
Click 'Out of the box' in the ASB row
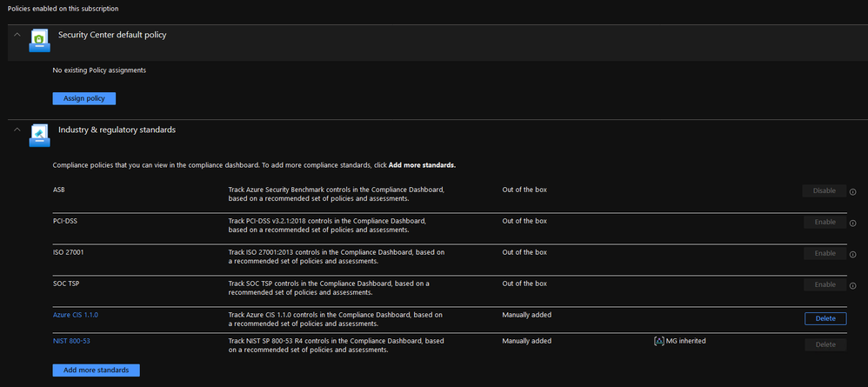524,190
